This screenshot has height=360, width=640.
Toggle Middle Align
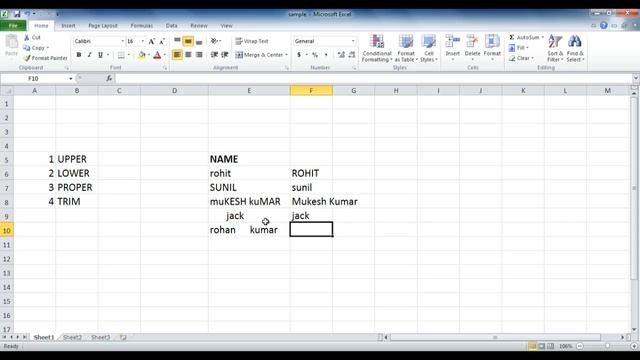point(188,41)
